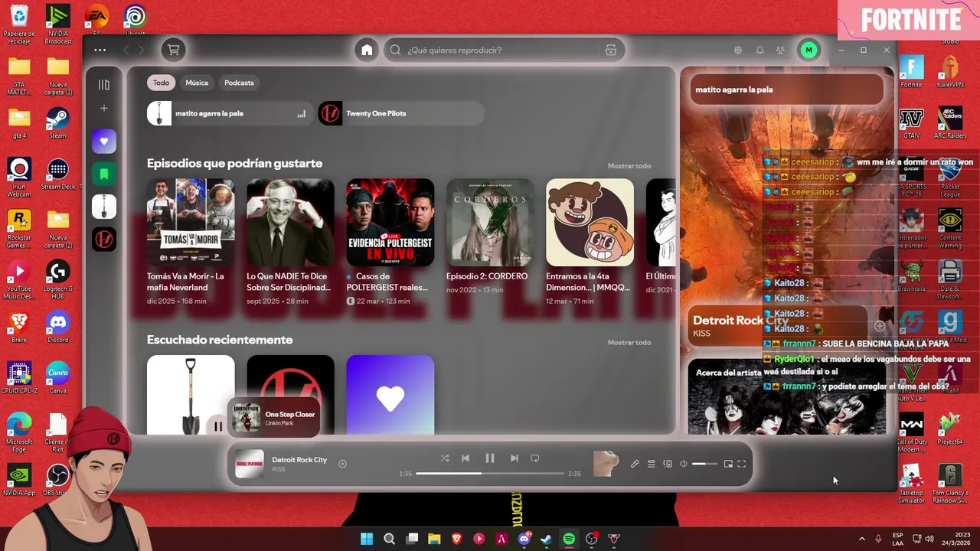The width and height of the screenshot is (980, 551).
Task: Open the 'matito agarra la pala' shortcut tile
Action: point(230,113)
